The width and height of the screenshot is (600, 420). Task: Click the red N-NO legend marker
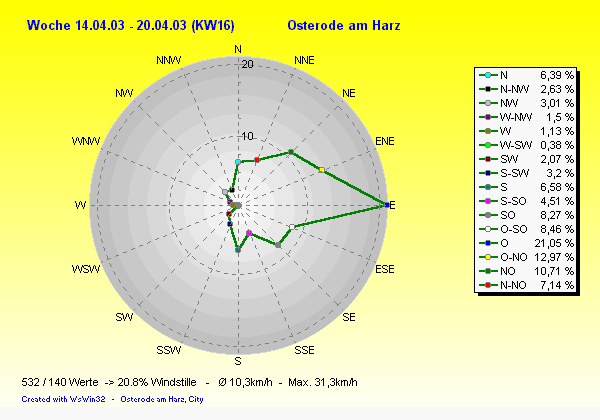click(487, 285)
